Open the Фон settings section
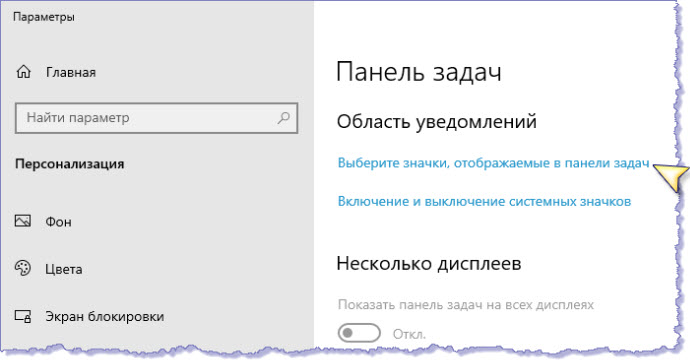This screenshot has height=363, width=690. 58,222
